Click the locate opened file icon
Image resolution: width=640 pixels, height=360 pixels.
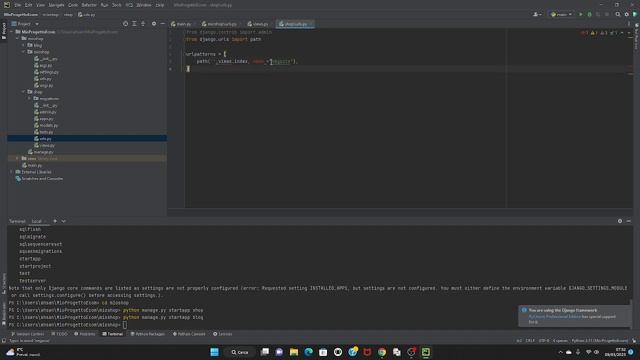click(125, 24)
